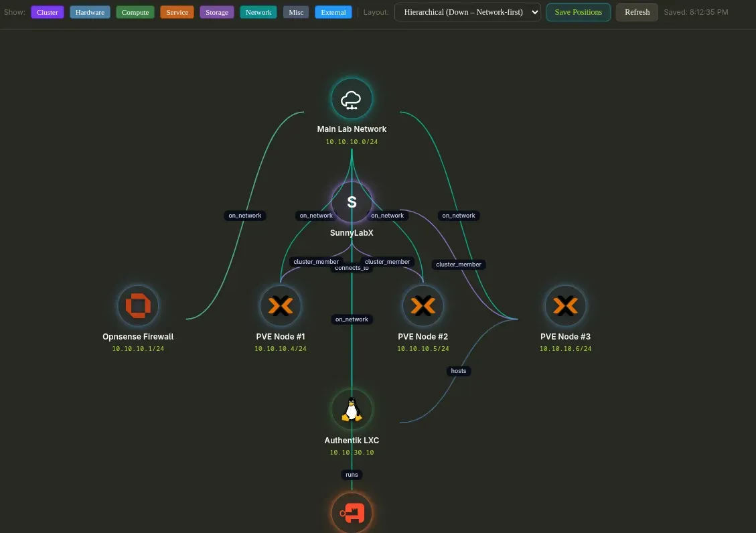Click the SunnyLabX name label
Screen dimensions: 756x533
click(352, 233)
